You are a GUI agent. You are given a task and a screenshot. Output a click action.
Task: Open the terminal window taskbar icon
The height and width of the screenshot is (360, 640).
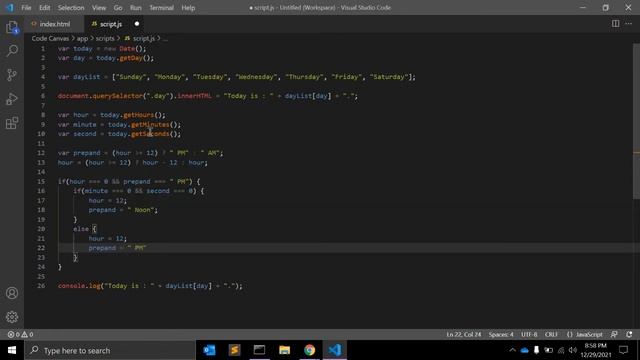coord(259,350)
